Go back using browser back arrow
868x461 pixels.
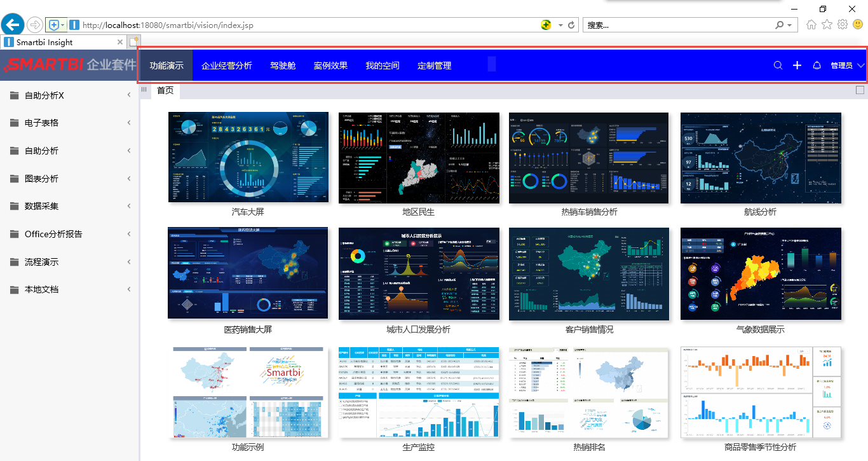[x=12, y=25]
